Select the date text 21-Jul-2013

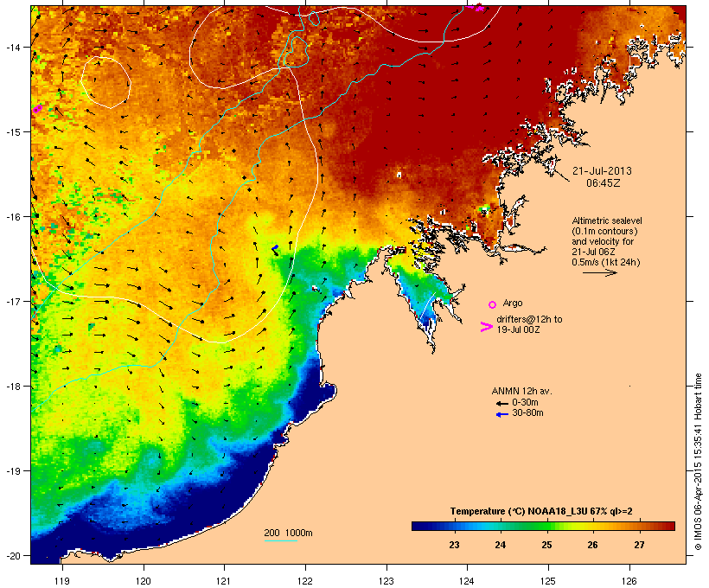click(x=602, y=171)
